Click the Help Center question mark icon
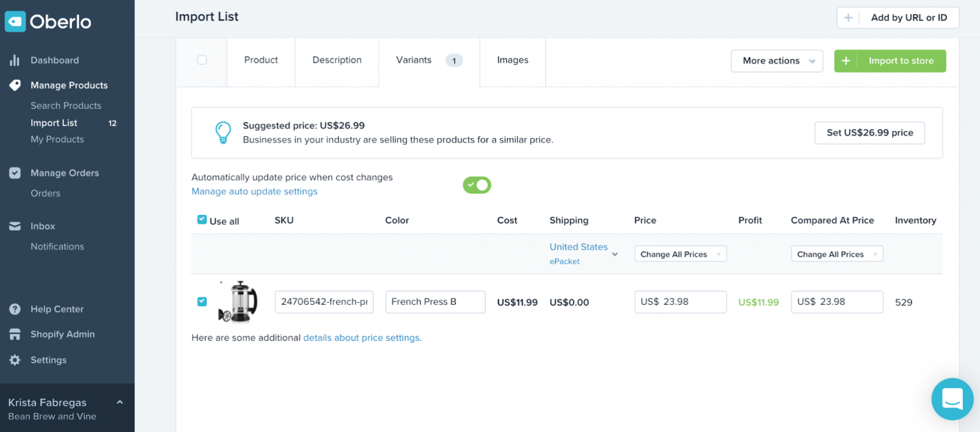The image size is (980, 432). (x=14, y=309)
